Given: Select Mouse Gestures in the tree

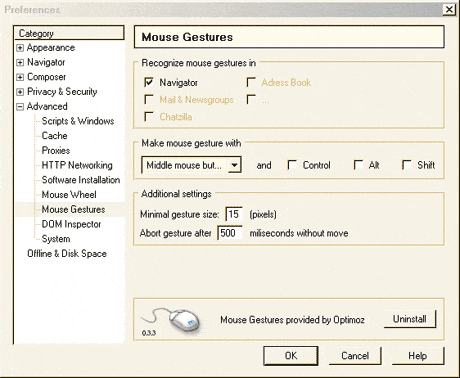Looking at the screenshot, I should click(73, 209).
